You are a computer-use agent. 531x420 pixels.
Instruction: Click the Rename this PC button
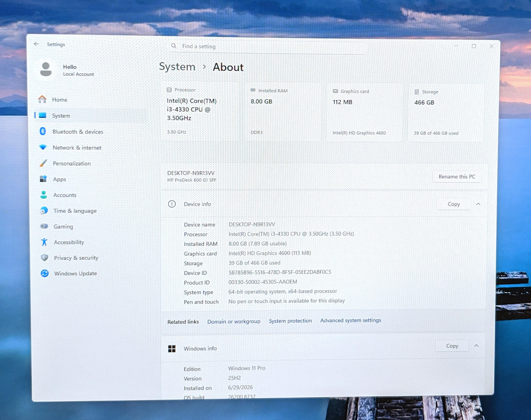click(457, 177)
